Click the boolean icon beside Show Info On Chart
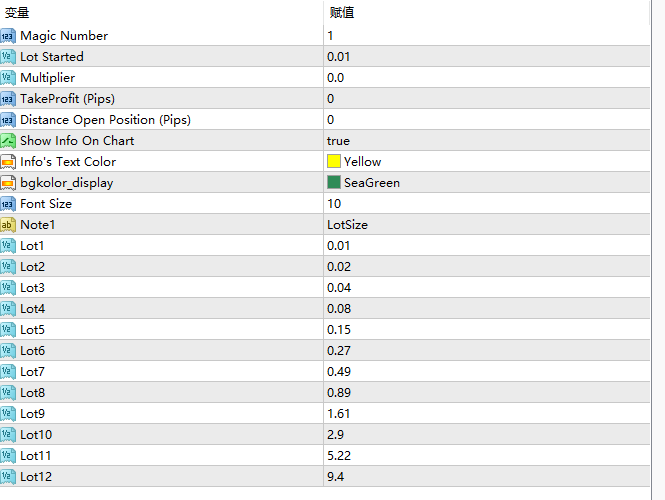 click(8, 141)
